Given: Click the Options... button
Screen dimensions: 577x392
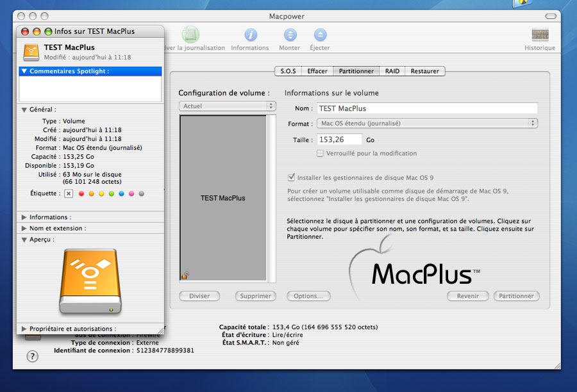Looking at the screenshot, I should (308, 296).
